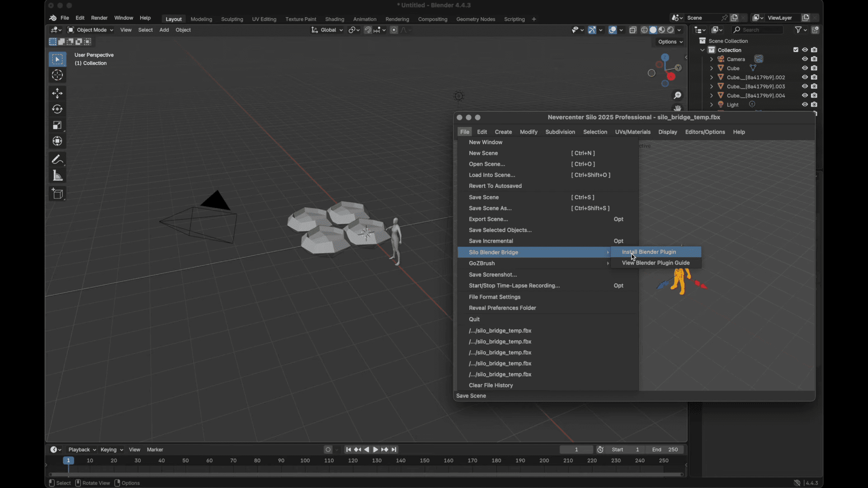Select the Rotate tool in the toolbar

point(57,109)
